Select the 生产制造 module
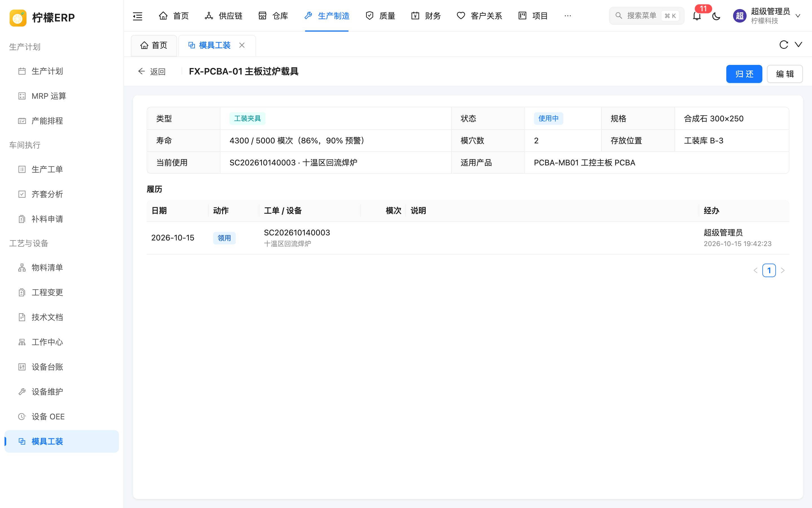 [327, 16]
